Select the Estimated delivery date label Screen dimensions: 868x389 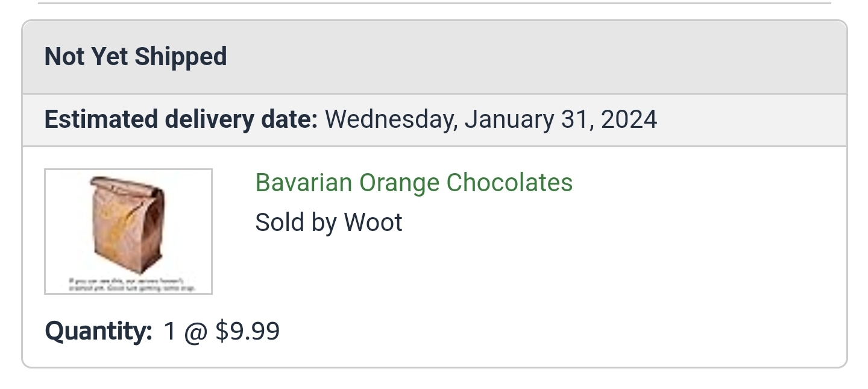tap(181, 119)
